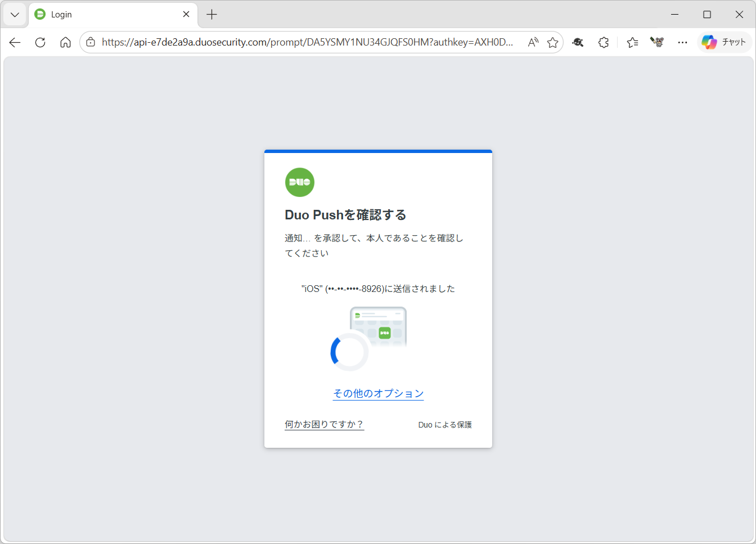Select the Login browser tab
The image size is (756, 544).
point(112,15)
